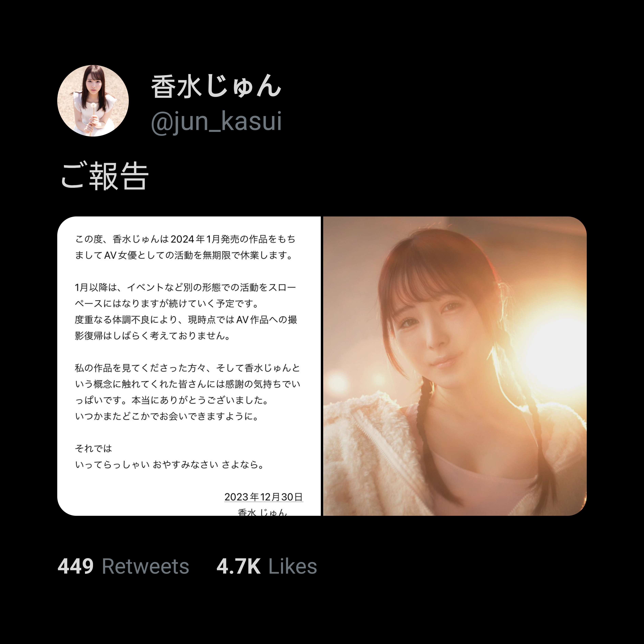The image size is (644, 644).
Task: View the list of 449 Retweets
Action: (x=123, y=566)
